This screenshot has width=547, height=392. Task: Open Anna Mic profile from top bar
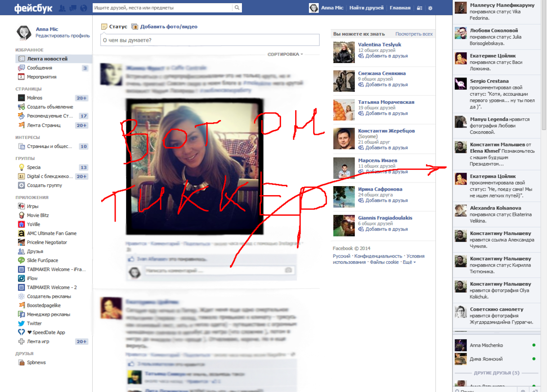(x=327, y=8)
